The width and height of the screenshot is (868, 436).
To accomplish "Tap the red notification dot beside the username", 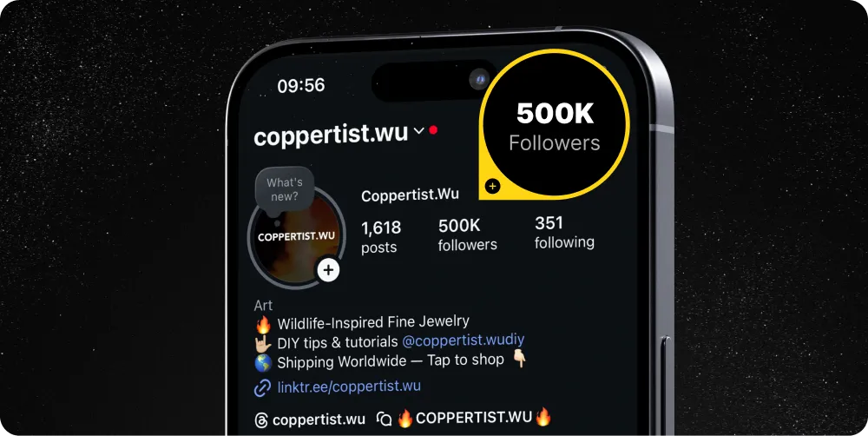I will click(x=433, y=130).
